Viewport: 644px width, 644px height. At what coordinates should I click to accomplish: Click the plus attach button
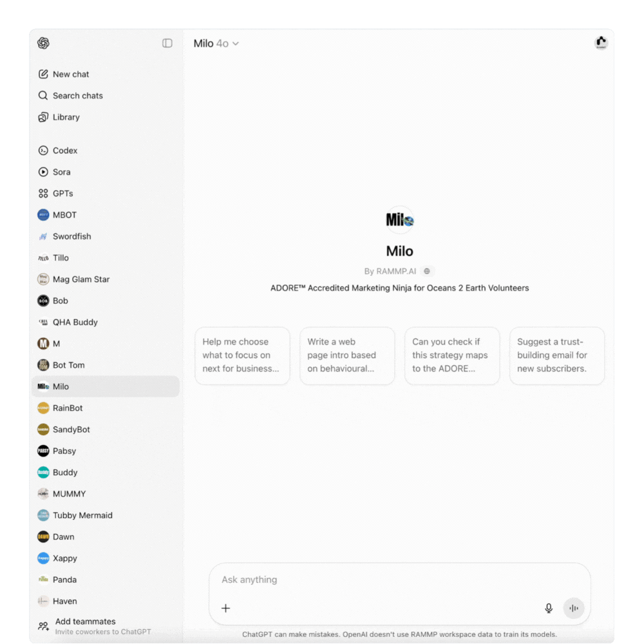pyautogui.click(x=225, y=609)
